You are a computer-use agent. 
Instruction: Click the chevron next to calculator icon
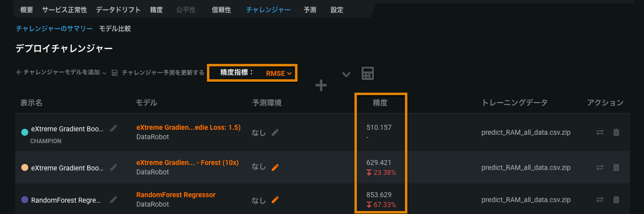coord(346,74)
